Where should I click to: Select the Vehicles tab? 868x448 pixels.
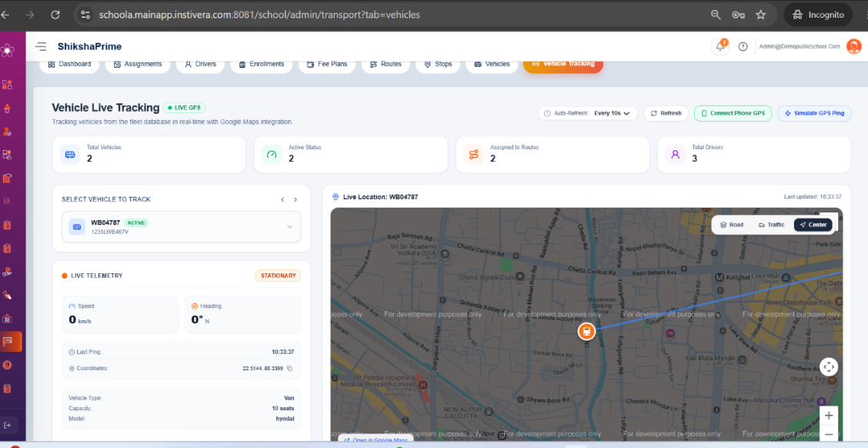492,64
